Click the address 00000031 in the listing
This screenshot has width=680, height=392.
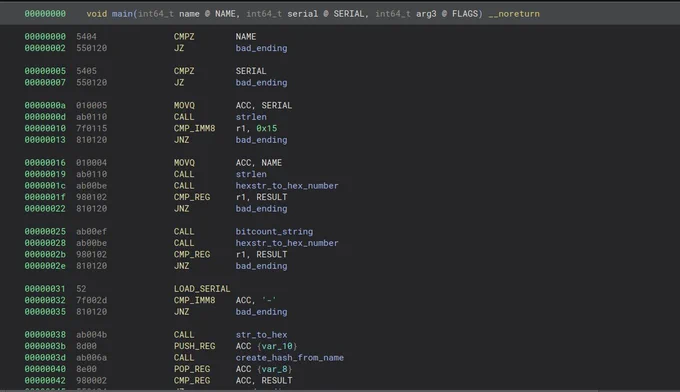pyautogui.click(x=45, y=289)
